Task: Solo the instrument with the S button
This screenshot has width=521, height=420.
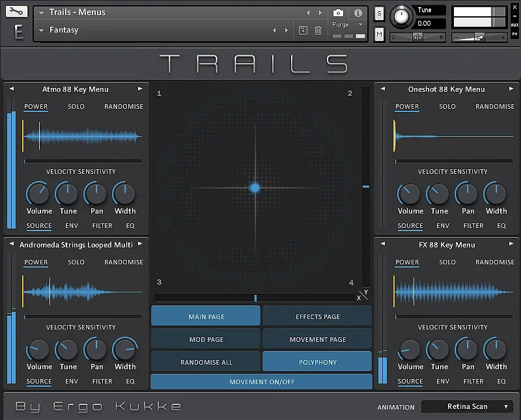Action: point(379,14)
